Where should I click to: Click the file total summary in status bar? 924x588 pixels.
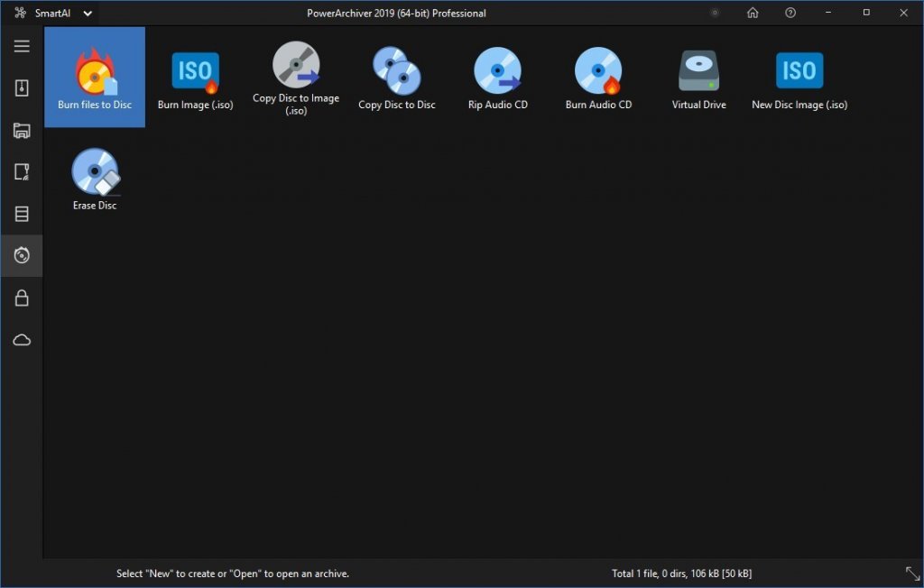coord(682,574)
